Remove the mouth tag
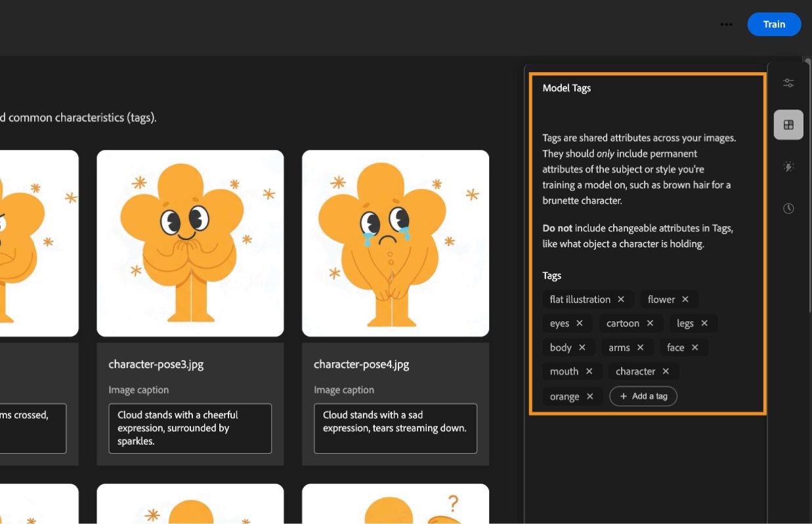Viewport: 812px width, 524px height. pos(589,371)
